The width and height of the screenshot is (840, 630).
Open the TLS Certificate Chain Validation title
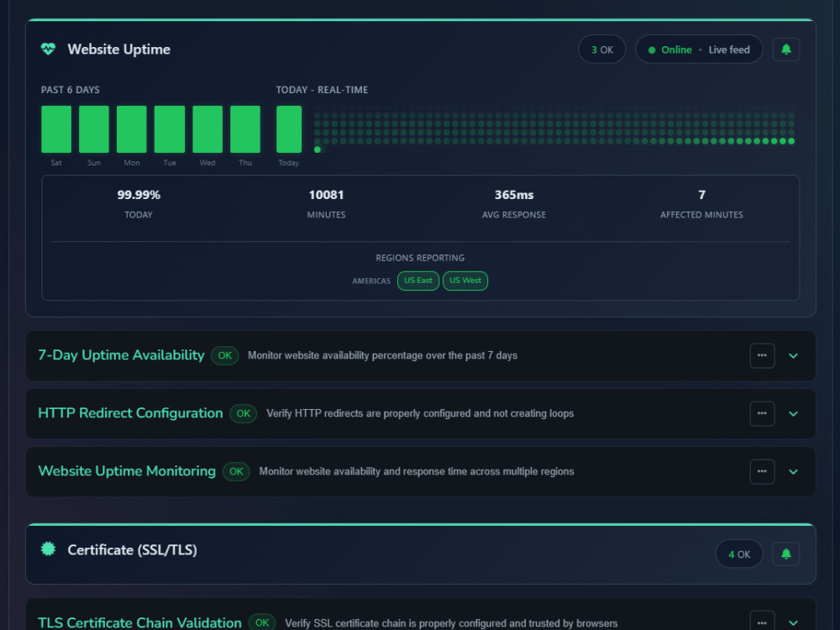coord(139,622)
